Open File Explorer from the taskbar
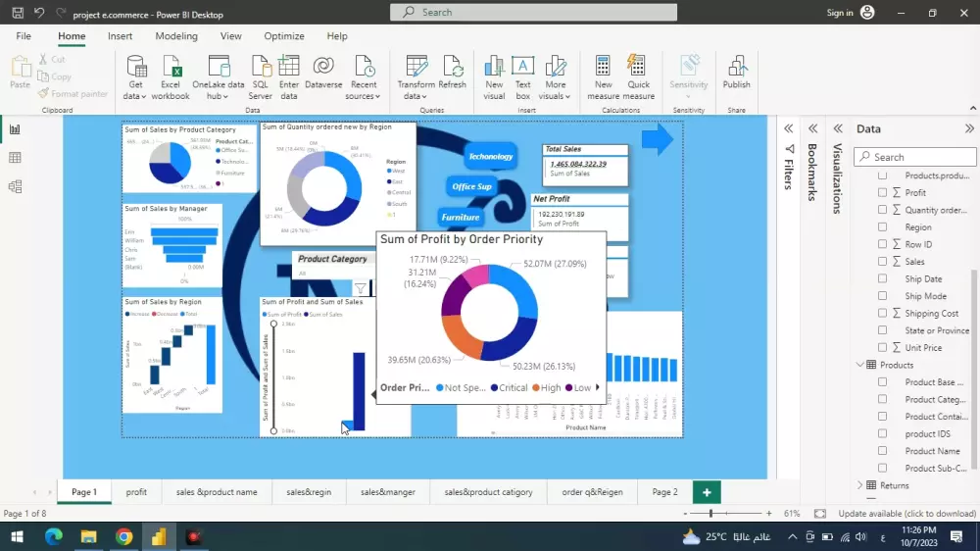980x551 pixels. [89, 536]
